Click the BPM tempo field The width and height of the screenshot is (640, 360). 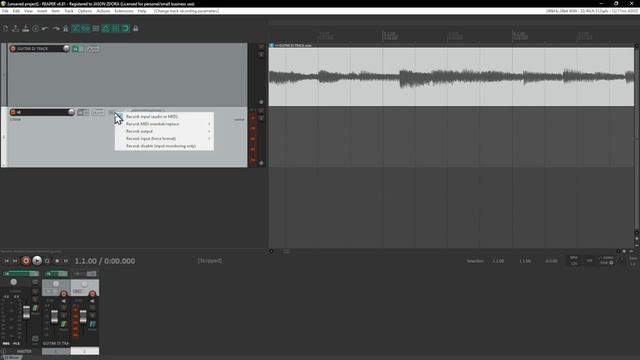[x=574, y=261]
